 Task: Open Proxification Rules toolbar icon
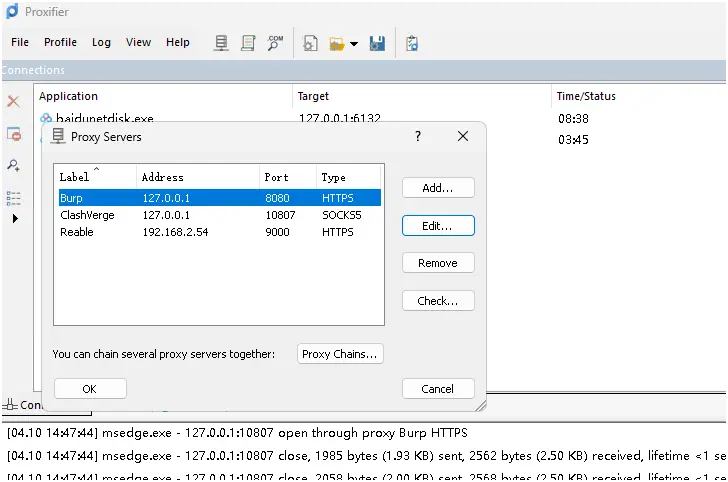click(248, 43)
